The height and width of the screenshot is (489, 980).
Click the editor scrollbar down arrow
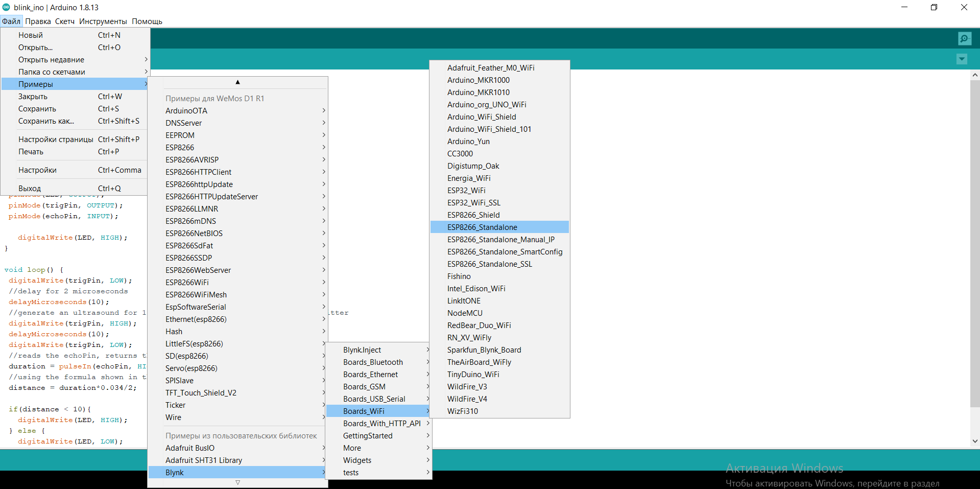point(975,441)
